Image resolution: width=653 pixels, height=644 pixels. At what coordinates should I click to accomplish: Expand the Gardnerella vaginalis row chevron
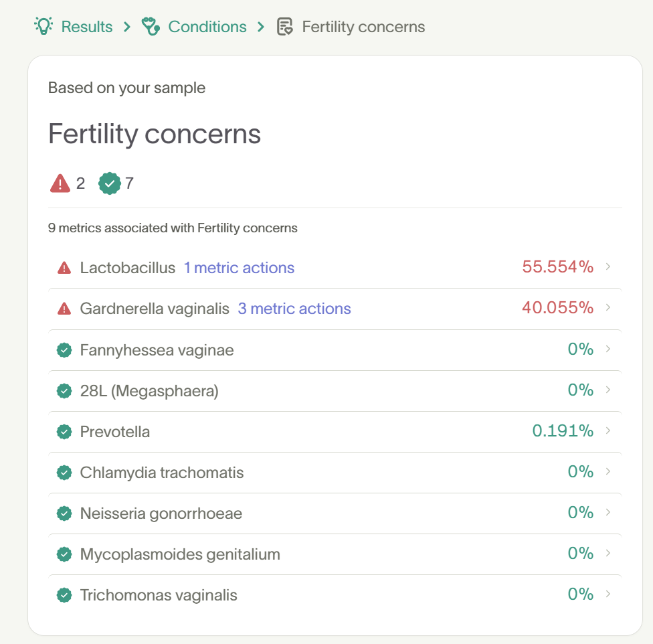(608, 308)
